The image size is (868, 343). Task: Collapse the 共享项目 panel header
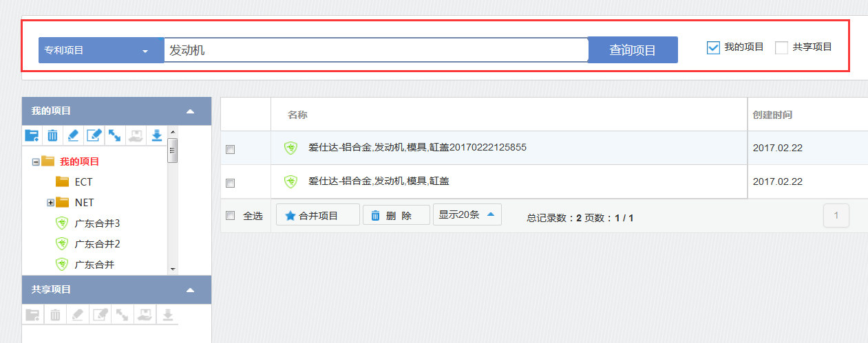[191, 290]
